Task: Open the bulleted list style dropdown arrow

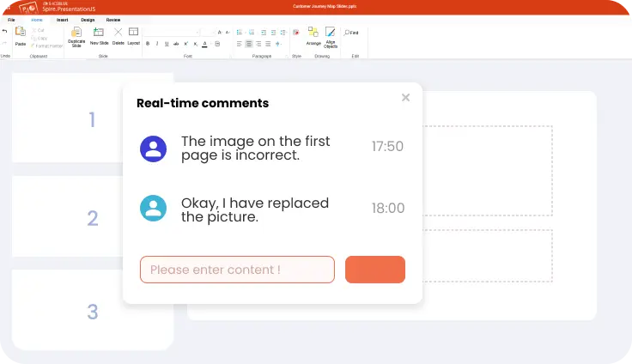Action: tap(245, 33)
